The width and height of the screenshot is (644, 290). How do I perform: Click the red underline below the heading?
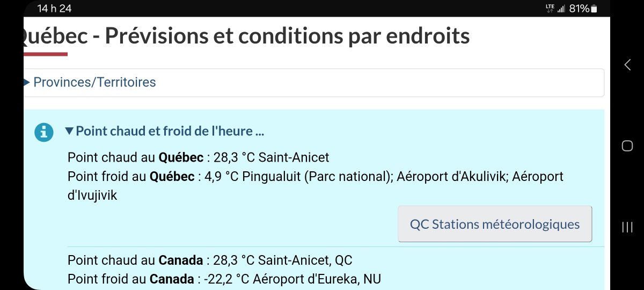click(x=46, y=54)
